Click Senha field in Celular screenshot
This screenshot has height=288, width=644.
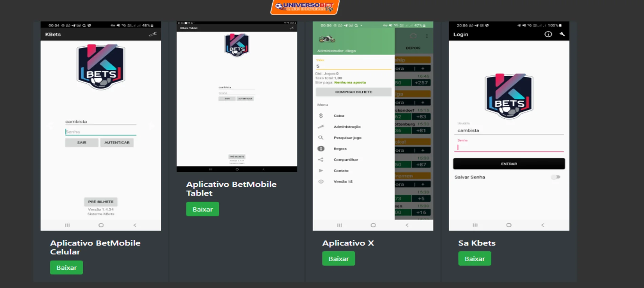click(x=101, y=132)
